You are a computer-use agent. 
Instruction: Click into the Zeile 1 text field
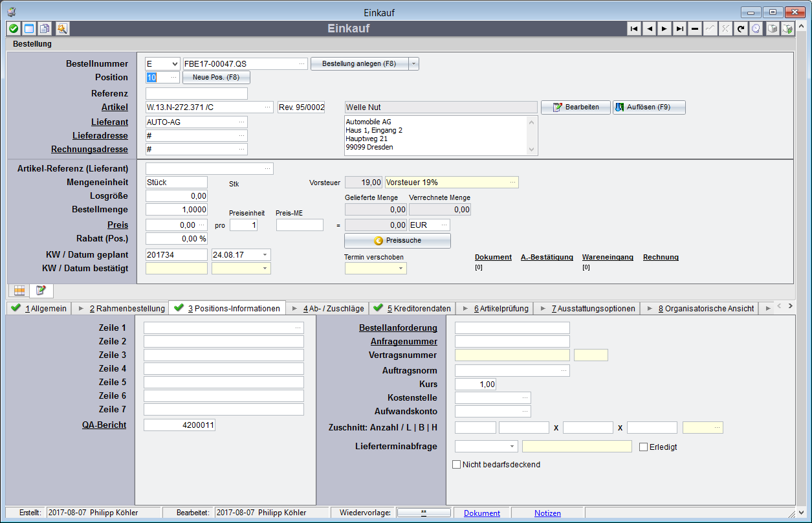[224, 328]
